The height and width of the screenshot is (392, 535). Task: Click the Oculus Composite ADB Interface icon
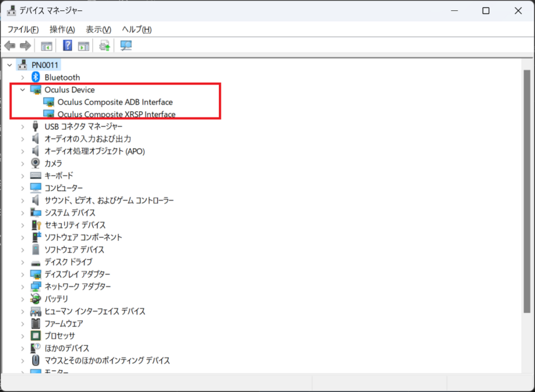49,102
